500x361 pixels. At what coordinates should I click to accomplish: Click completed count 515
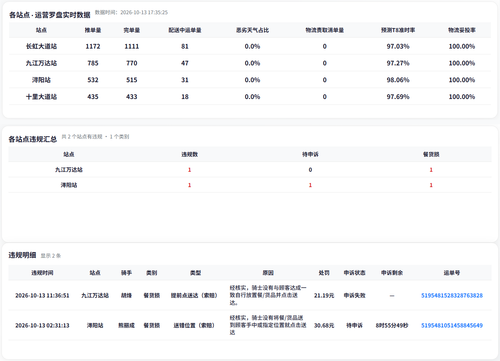132,80
